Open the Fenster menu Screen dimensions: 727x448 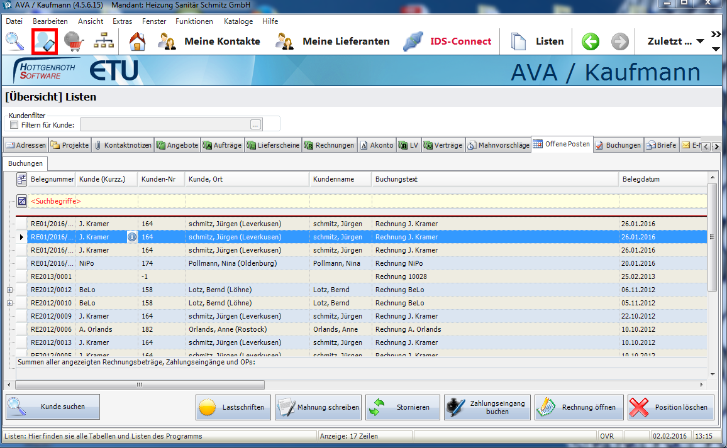pos(154,21)
